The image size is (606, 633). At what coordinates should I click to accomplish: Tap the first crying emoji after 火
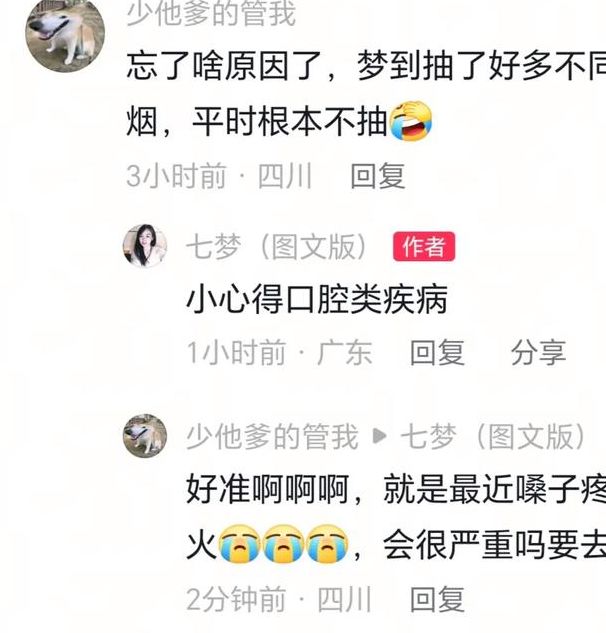239,544
